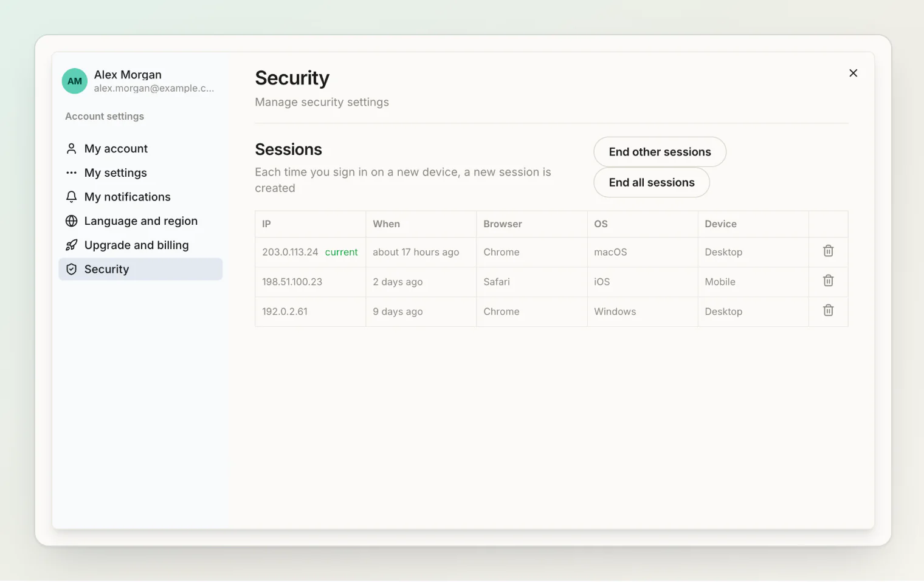Close the settings dialog
This screenshot has height=582, width=924.
tap(853, 73)
